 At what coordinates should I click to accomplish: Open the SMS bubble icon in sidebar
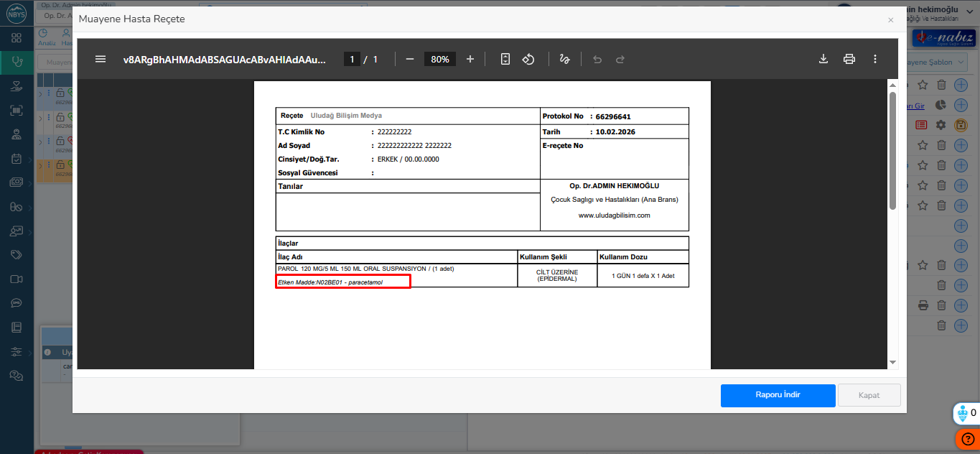[x=17, y=303]
